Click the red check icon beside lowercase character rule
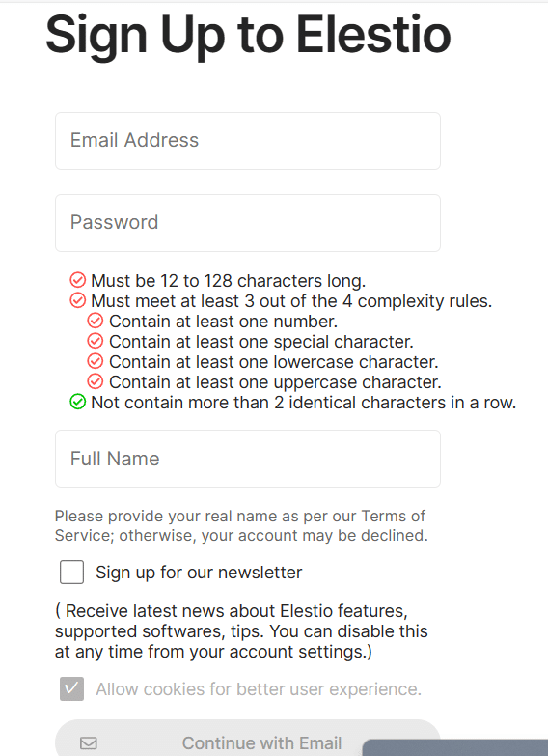Image resolution: width=548 pixels, height=756 pixels. pos(96,361)
